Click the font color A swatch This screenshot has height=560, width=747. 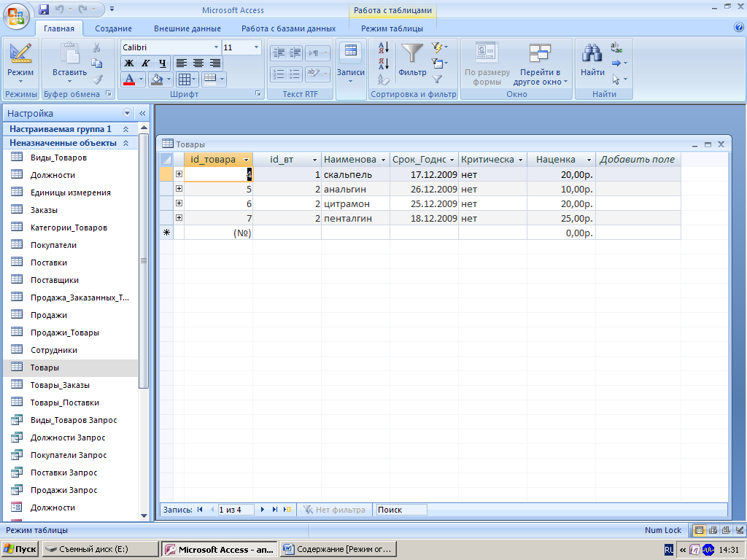(129, 79)
